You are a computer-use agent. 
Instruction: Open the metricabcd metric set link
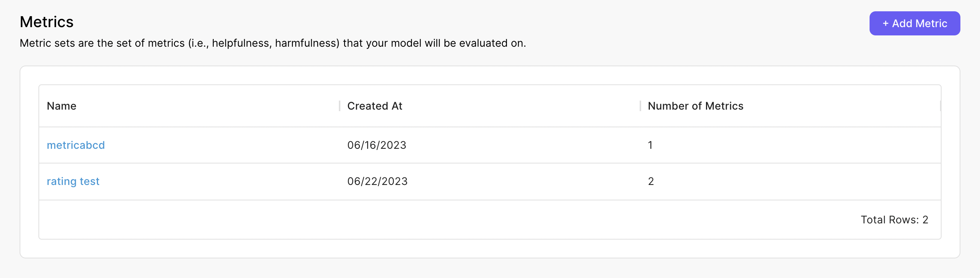tap(76, 145)
